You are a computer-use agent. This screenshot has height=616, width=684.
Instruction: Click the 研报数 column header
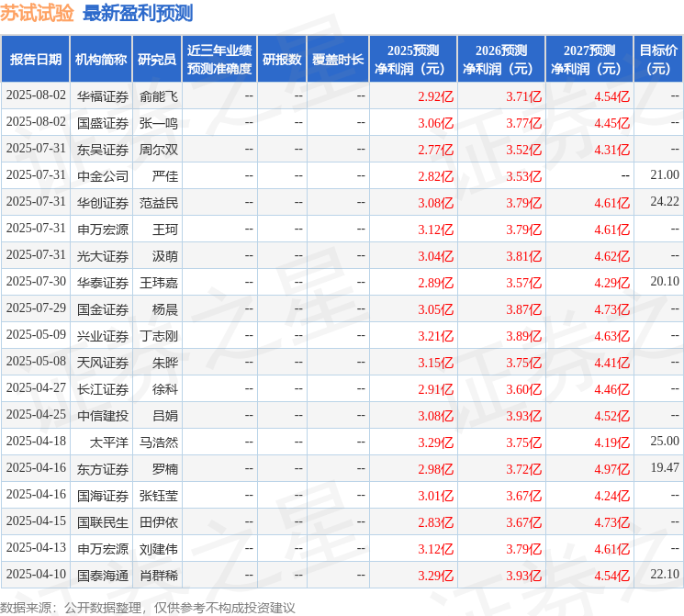tap(282, 60)
